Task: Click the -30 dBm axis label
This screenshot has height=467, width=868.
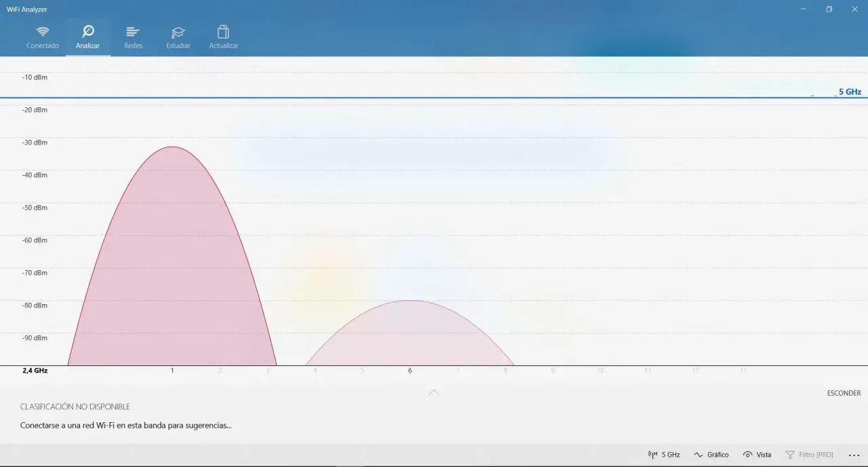Action: [x=35, y=143]
